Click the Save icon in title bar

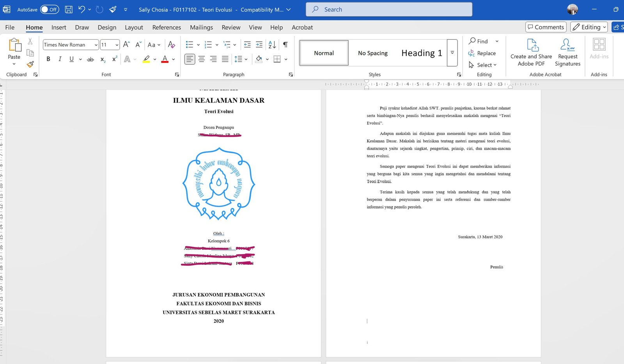tap(69, 9)
